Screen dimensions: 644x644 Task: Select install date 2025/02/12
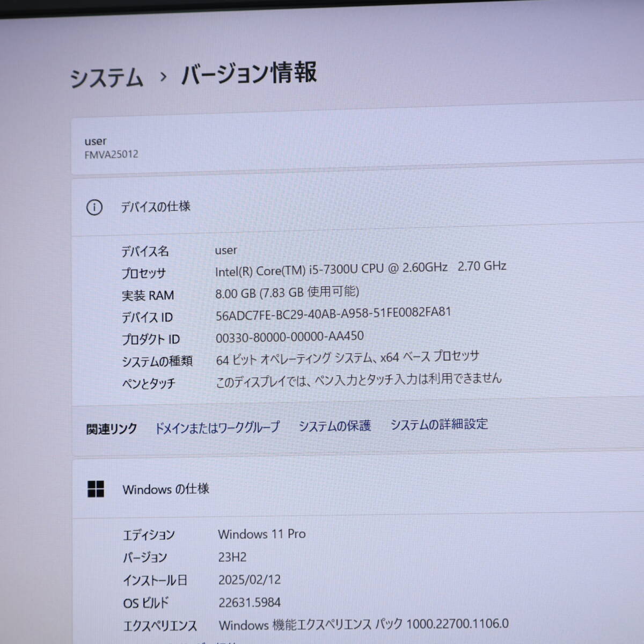tap(250, 580)
